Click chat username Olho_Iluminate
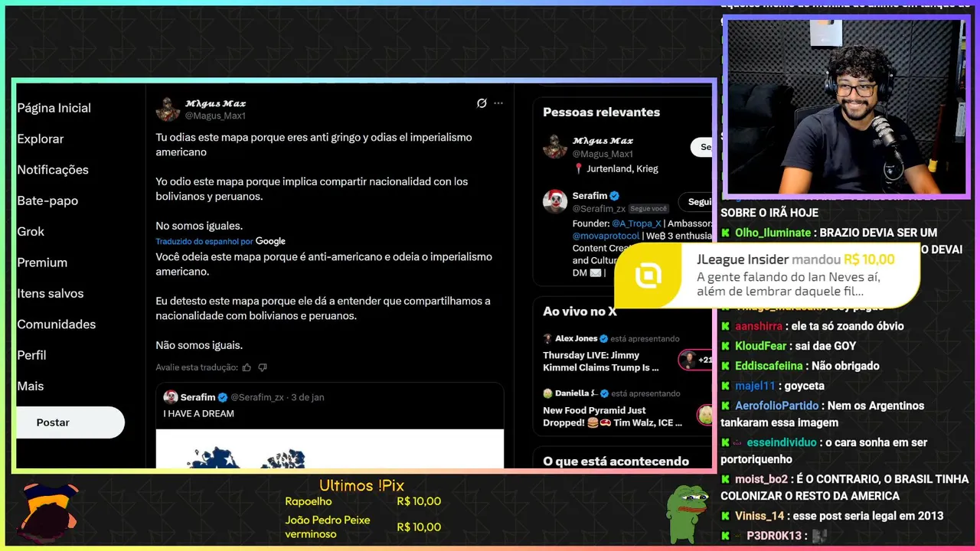980x551 pixels. [773, 233]
